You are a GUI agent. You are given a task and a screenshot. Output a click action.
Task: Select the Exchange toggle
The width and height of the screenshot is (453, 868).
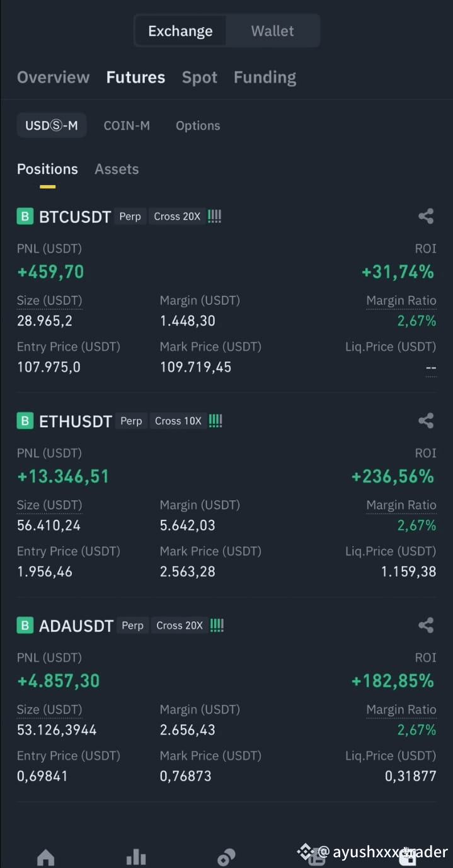(x=180, y=31)
